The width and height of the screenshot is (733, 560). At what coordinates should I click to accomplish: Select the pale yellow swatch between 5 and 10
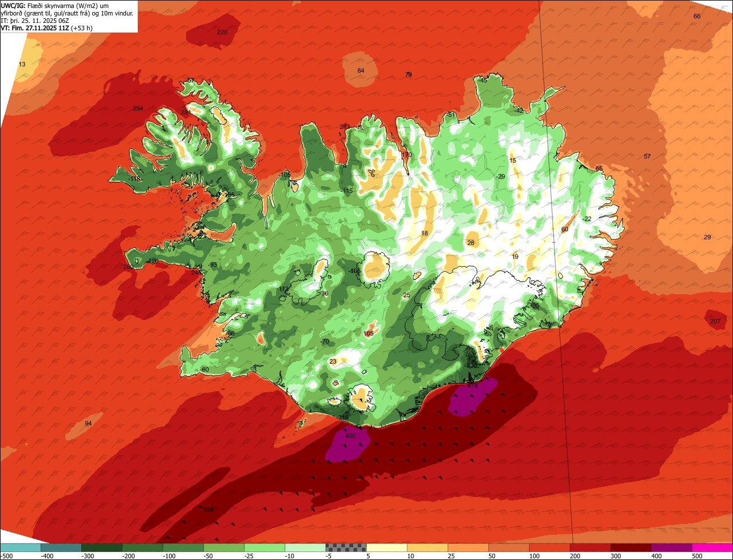click(387, 547)
